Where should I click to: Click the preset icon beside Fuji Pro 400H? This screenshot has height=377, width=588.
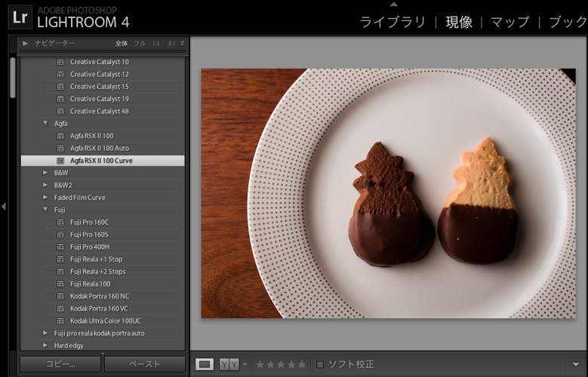[x=60, y=247]
